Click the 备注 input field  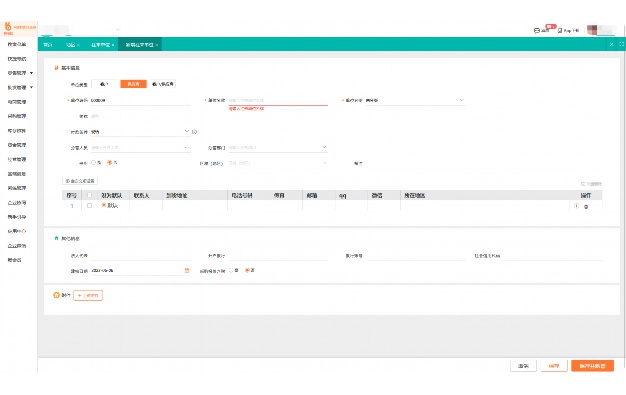(x=415, y=163)
